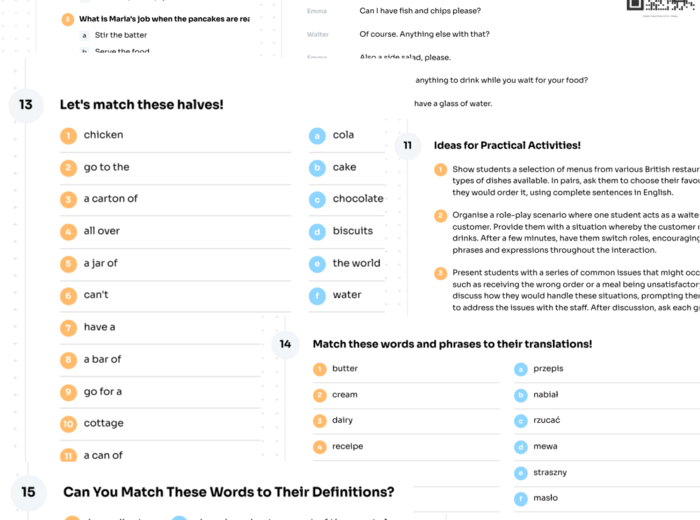700x520 pixels.
Task: Click the exercise 15 number badge
Action: tap(28, 492)
